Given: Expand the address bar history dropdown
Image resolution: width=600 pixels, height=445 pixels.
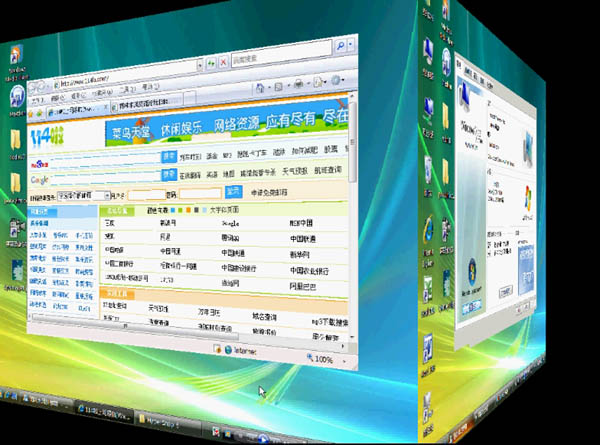Looking at the screenshot, I should coord(200,65).
